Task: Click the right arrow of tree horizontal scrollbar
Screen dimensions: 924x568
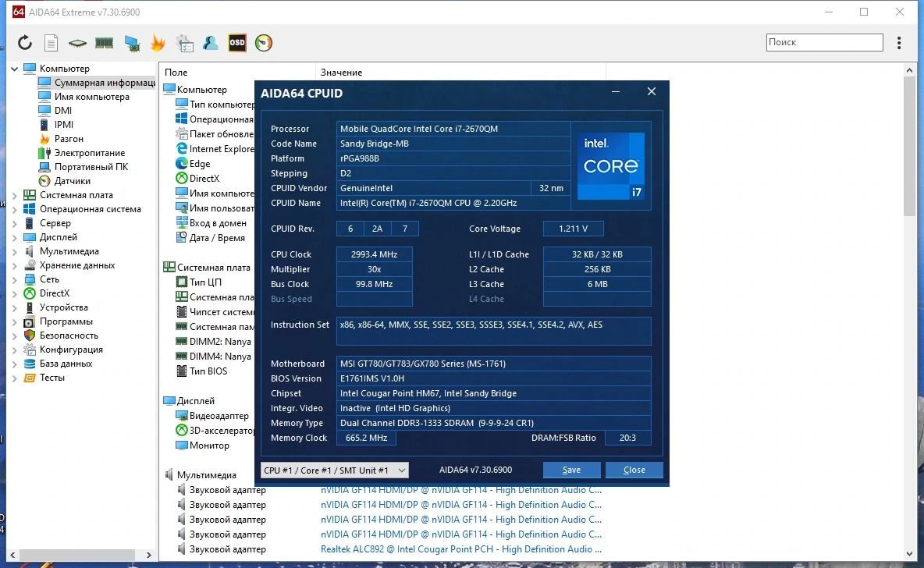Action: 148,555
